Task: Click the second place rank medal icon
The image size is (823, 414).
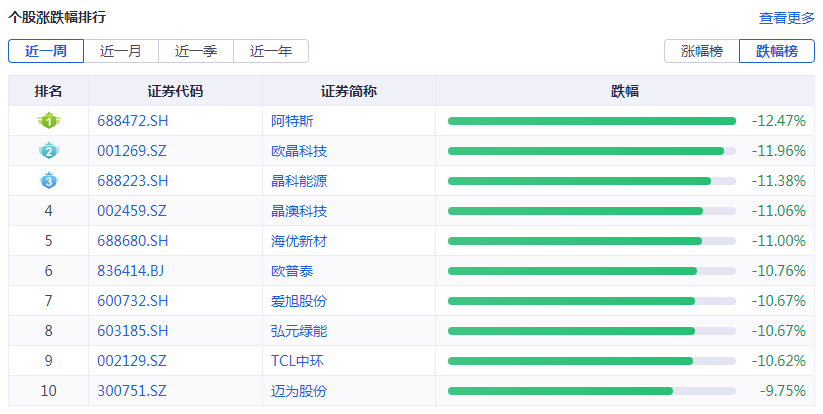Action: click(48, 151)
